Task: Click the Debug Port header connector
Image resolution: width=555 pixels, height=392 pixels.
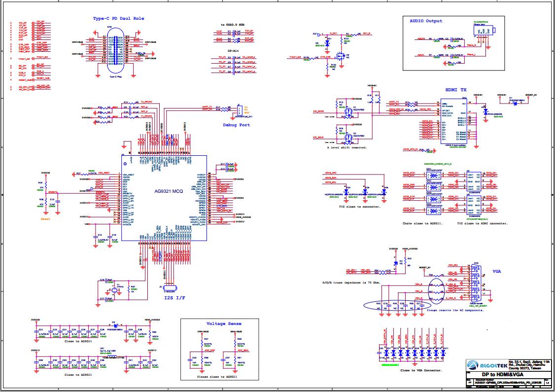Action: coord(239,110)
